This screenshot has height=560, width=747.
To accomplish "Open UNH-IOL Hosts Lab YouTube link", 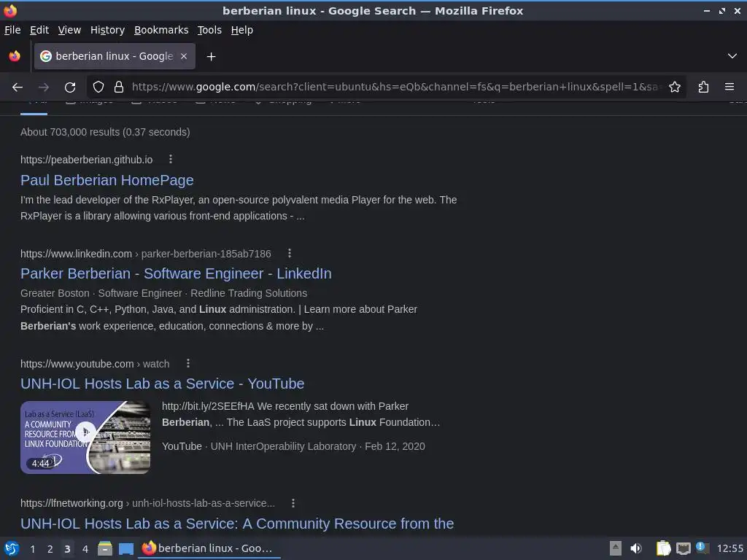I will click(163, 384).
